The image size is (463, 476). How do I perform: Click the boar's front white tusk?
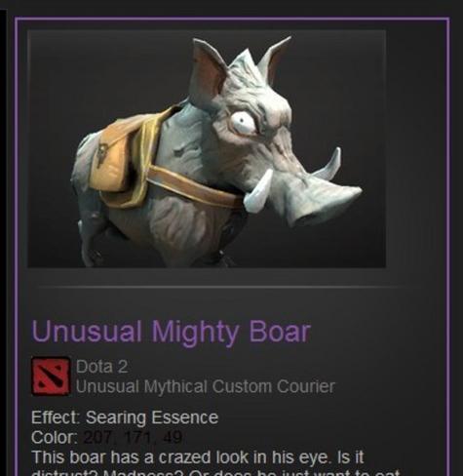(x=258, y=191)
